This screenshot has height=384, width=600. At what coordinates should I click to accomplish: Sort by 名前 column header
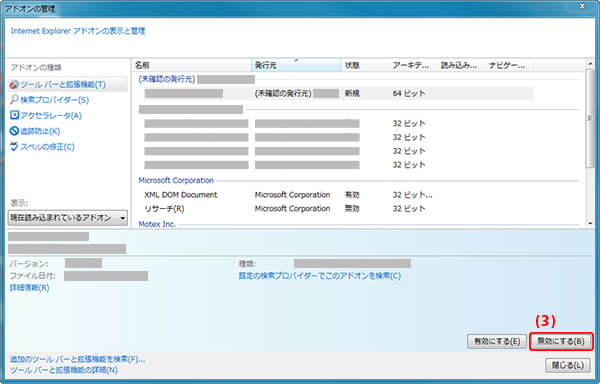191,65
